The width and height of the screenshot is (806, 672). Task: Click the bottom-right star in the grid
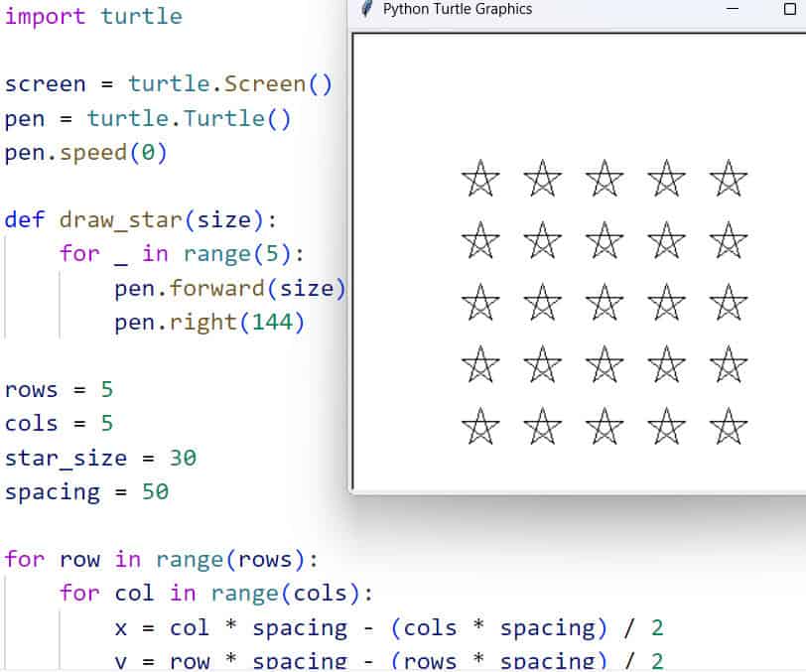tap(729, 427)
